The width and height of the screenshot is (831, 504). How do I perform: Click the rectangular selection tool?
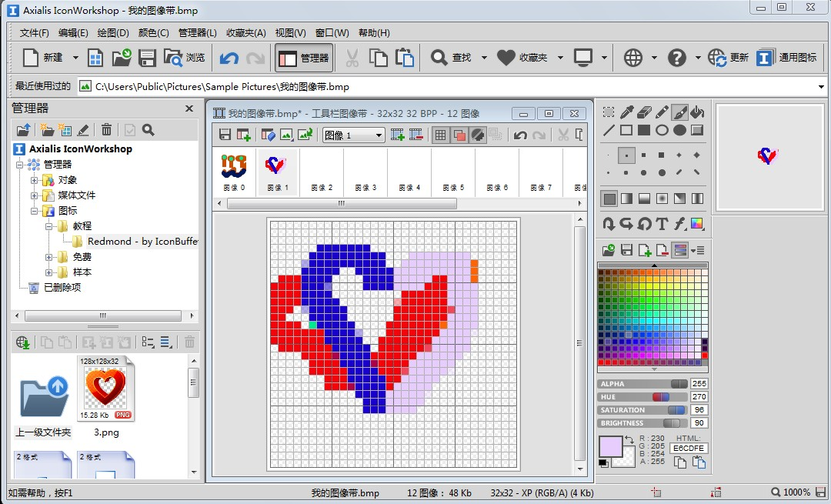pyautogui.click(x=609, y=112)
